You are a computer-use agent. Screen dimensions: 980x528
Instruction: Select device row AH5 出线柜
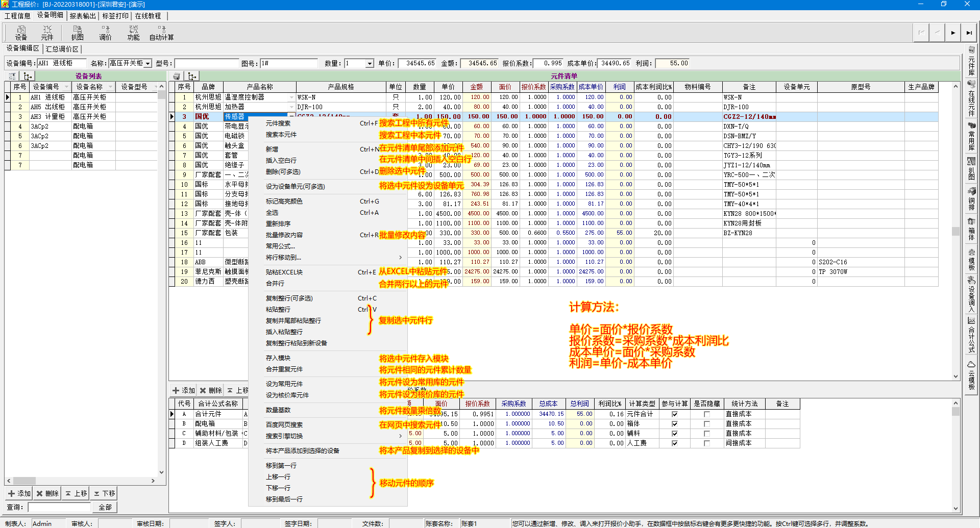point(82,107)
